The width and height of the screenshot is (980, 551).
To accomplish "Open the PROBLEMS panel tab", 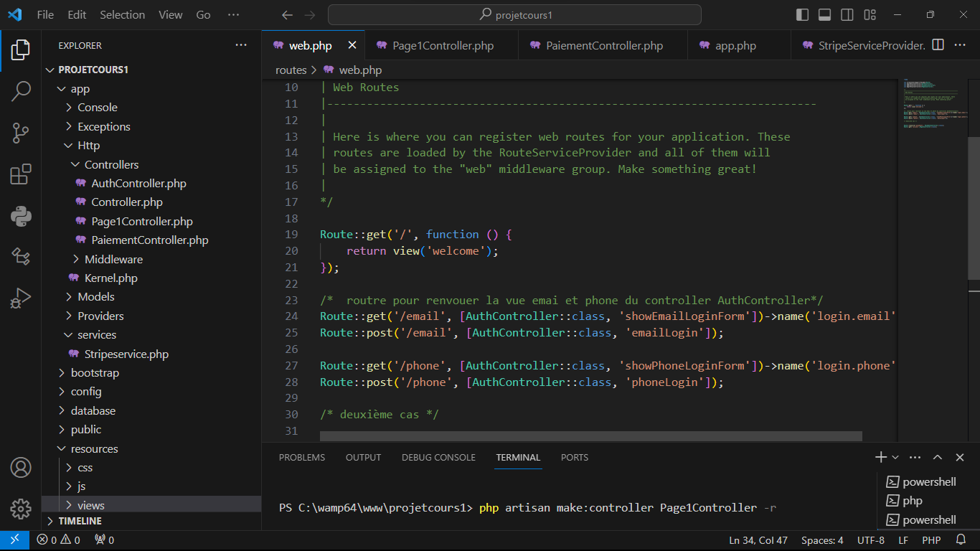I will pos(302,457).
